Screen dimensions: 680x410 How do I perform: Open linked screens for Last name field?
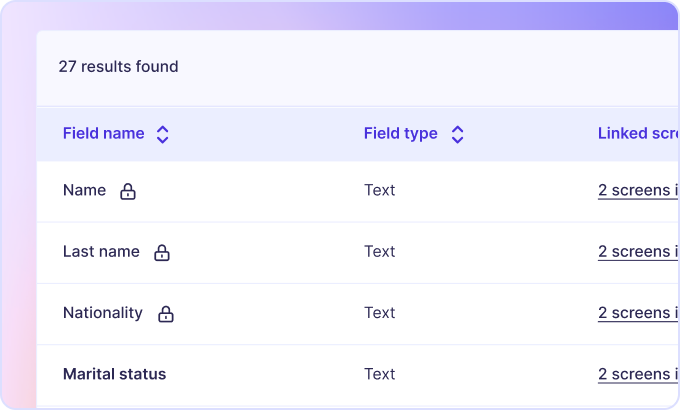point(638,252)
